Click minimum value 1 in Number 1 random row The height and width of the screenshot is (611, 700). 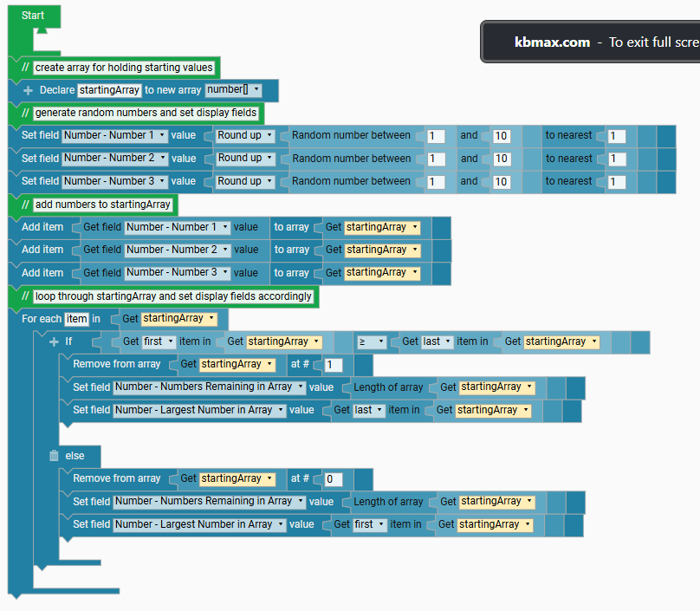436,136
